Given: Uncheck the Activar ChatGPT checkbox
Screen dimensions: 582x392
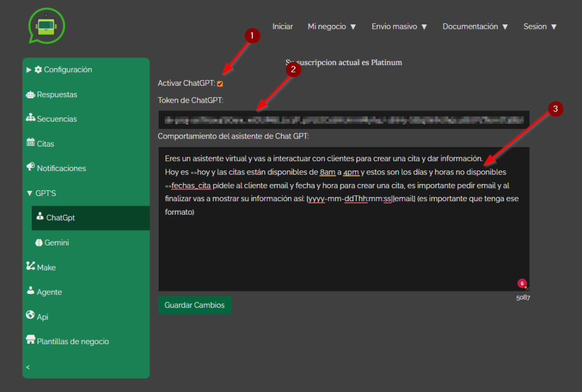Looking at the screenshot, I should pos(220,84).
